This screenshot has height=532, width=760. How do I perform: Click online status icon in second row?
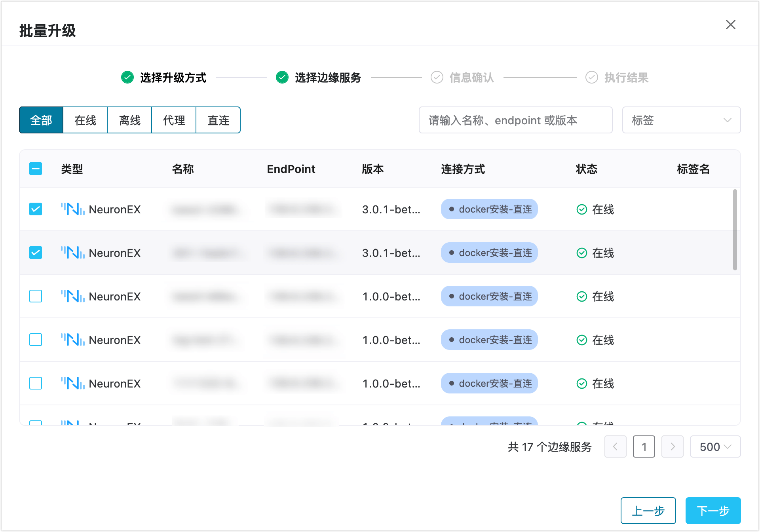point(581,253)
